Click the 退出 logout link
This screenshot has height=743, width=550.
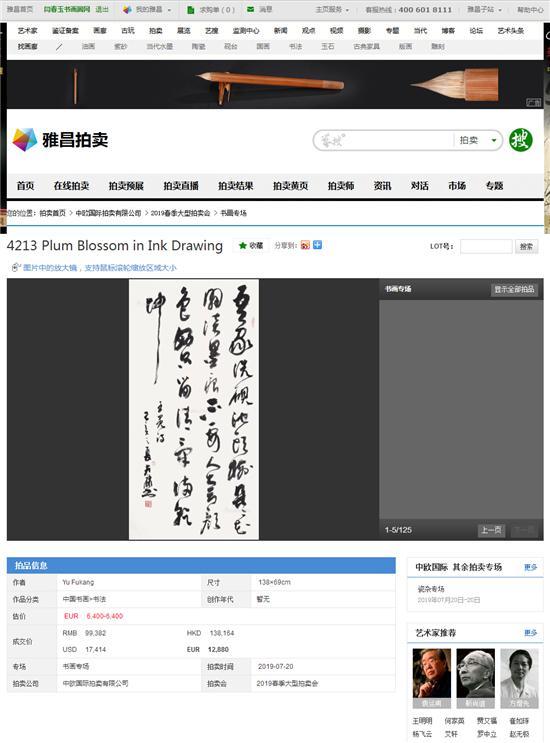[x=102, y=9]
